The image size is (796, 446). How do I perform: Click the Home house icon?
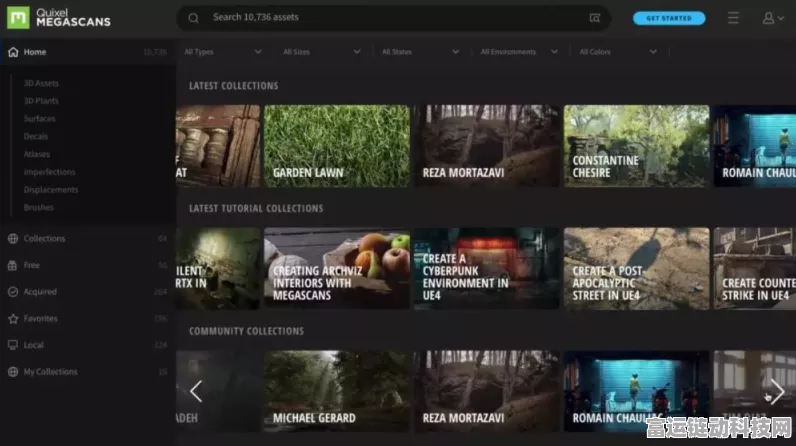point(13,52)
